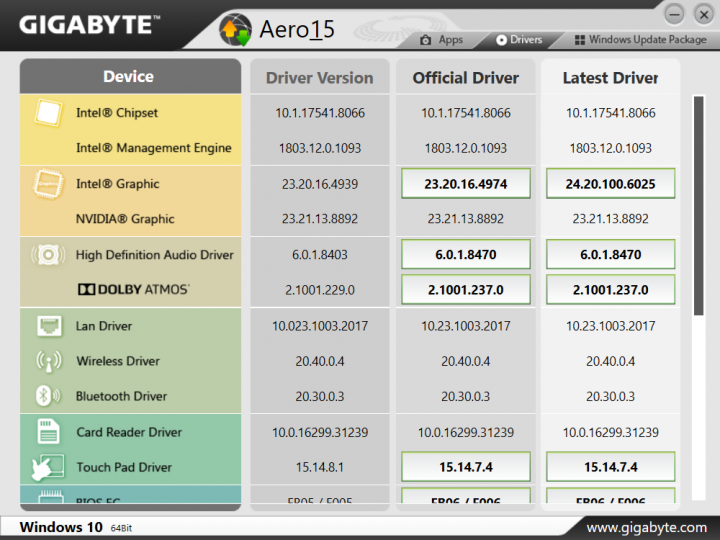Viewport: 720px width, 540px height.
Task: Install latest Dolby Atmos 2.1001.237.0
Action: pos(610,290)
